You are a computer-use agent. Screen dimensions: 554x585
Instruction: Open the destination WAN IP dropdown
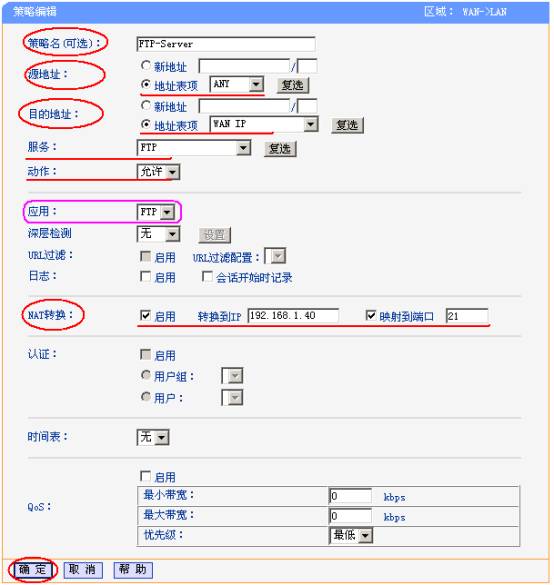pyautogui.click(x=264, y=124)
